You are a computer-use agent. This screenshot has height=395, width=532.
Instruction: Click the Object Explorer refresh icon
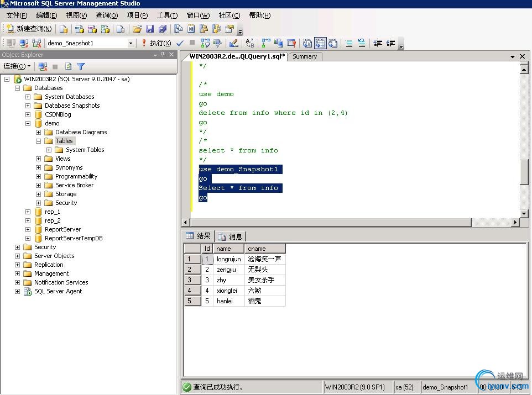[68, 66]
